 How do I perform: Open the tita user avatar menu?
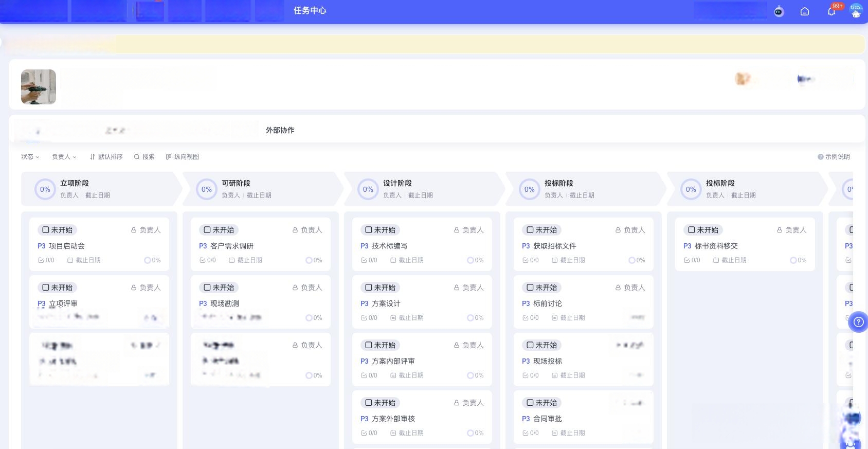(x=856, y=11)
